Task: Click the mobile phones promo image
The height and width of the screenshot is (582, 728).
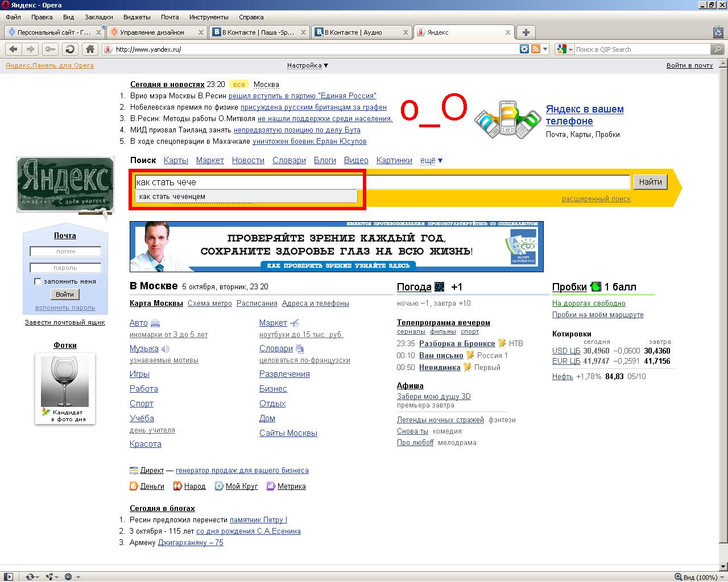Action: click(x=508, y=119)
